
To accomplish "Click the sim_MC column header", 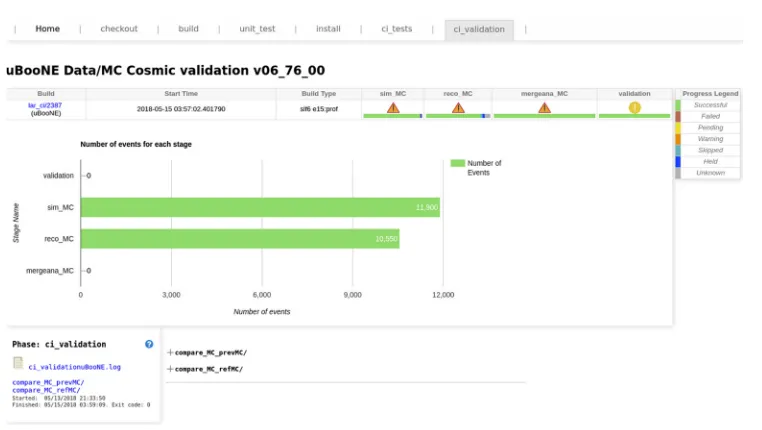I will (393, 94).
